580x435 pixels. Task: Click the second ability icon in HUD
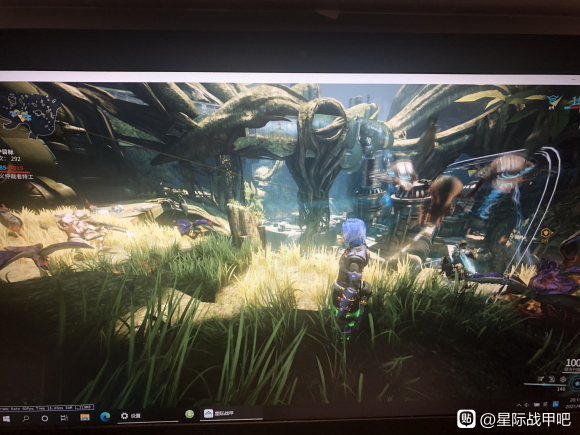point(552,379)
